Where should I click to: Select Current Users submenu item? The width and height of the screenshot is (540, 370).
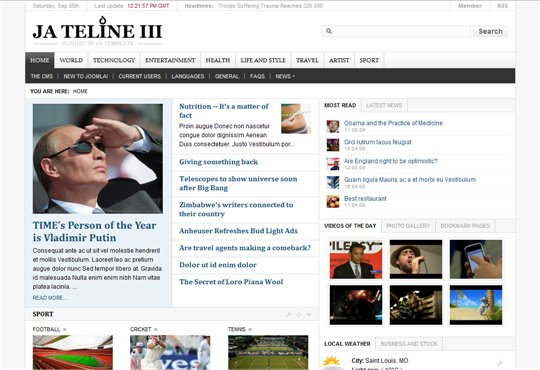coord(139,76)
